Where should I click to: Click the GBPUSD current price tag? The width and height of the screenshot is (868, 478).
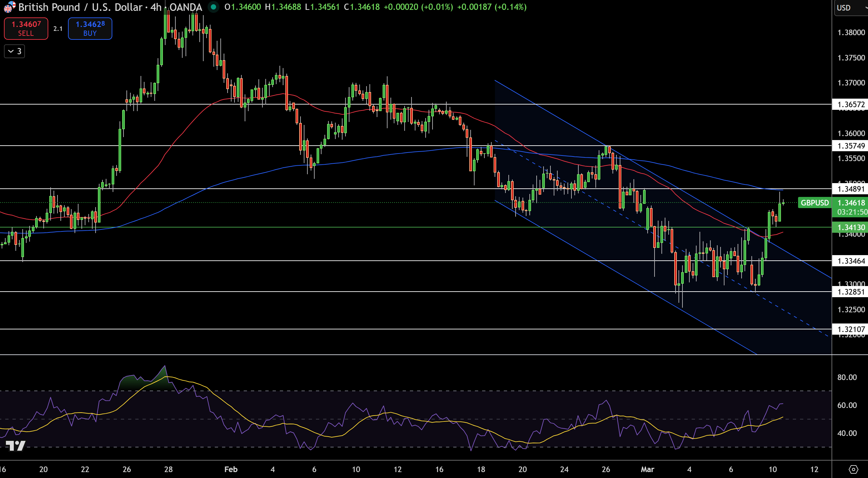click(814, 203)
